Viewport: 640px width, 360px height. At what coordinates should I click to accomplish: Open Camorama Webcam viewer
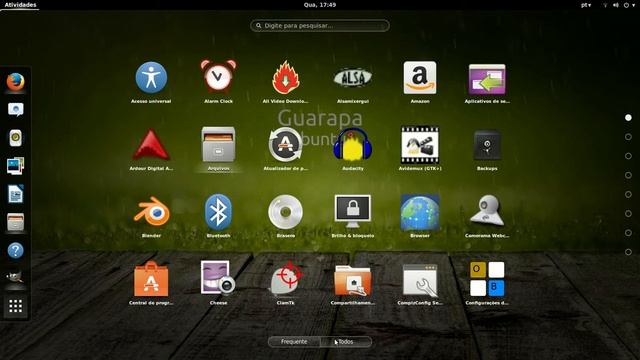click(487, 211)
